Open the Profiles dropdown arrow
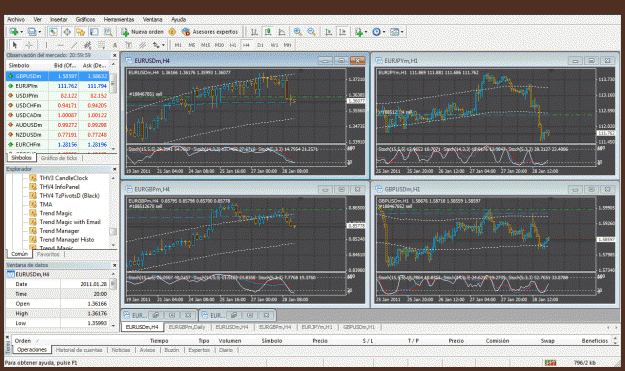This screenshot has height=371, width=625. tap(39, 32)
